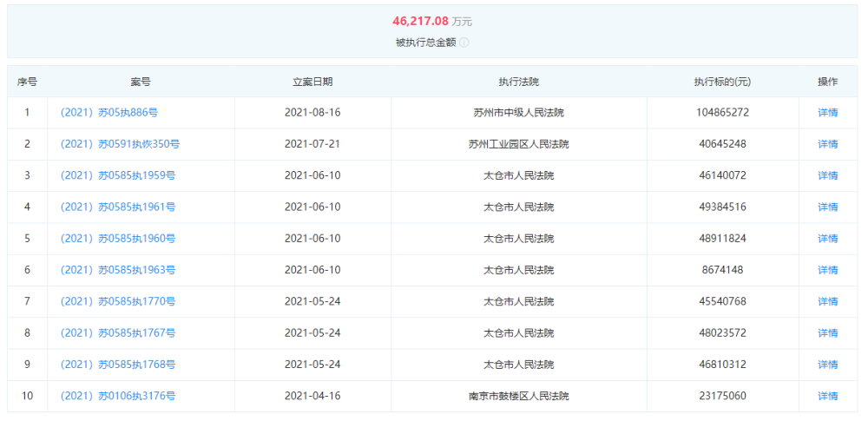The height and width of the screenshot is (421, 868).
Task: Open case link (2021) 苏05执886号
Action: click(x=109, y=113)
